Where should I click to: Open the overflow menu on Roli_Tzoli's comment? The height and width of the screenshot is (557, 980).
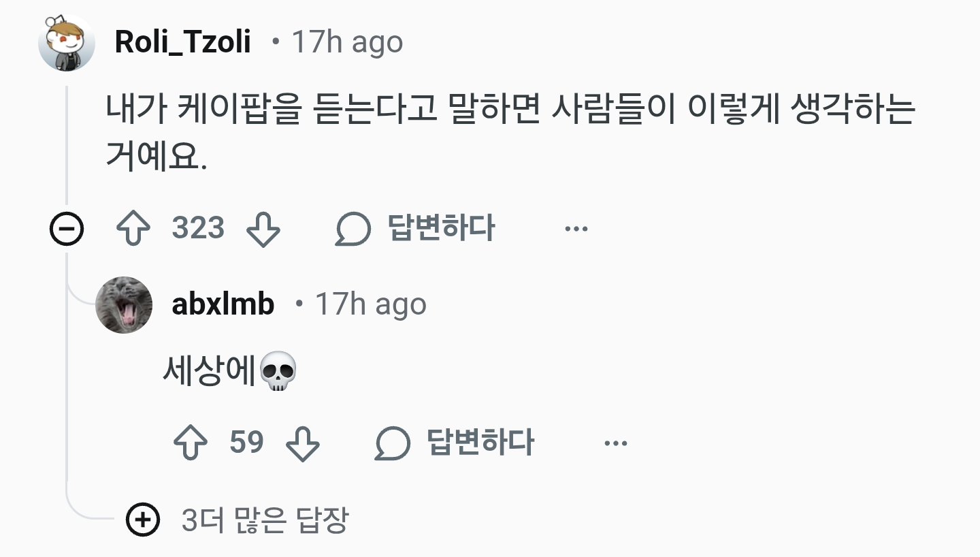pyautogui.click(x=576, y=228)
